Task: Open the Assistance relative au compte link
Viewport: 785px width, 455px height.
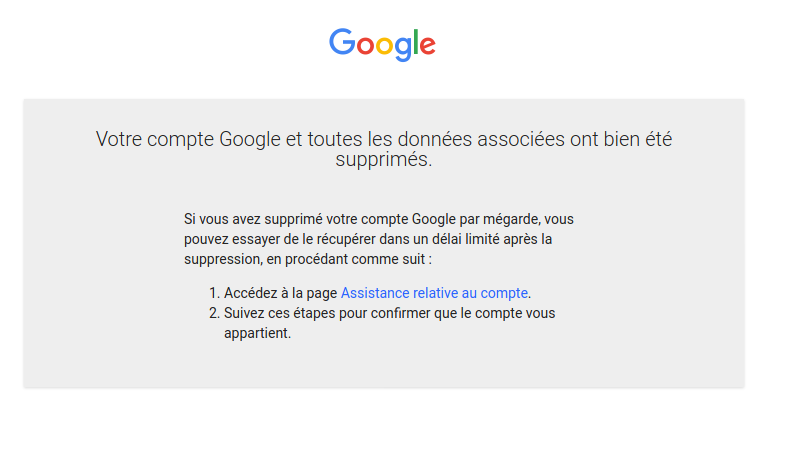Action: [x=434, y=293]
